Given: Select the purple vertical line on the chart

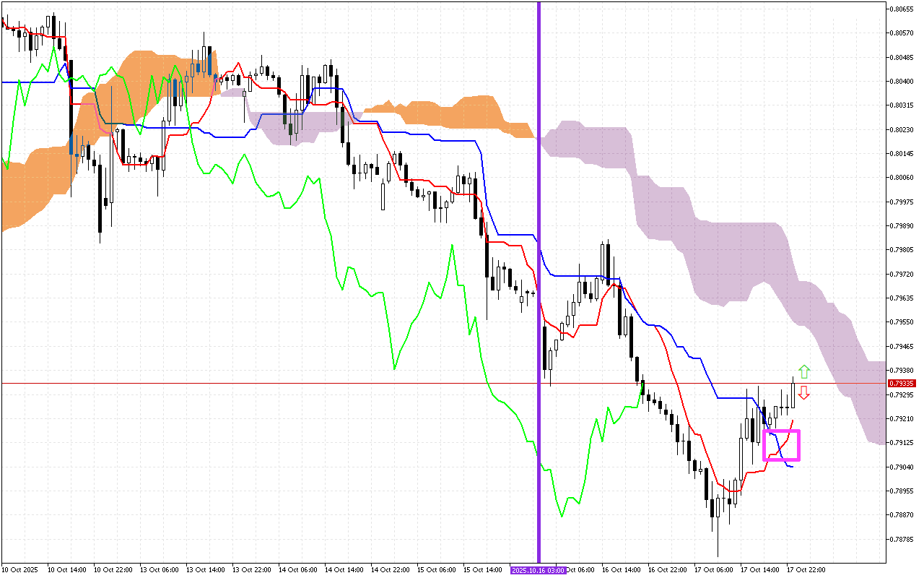Looking at the screenshot, I should (539, 217).
